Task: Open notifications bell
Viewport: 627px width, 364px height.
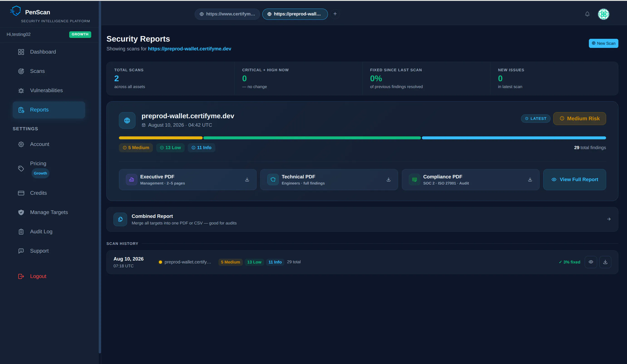Action: pos(587,14)
